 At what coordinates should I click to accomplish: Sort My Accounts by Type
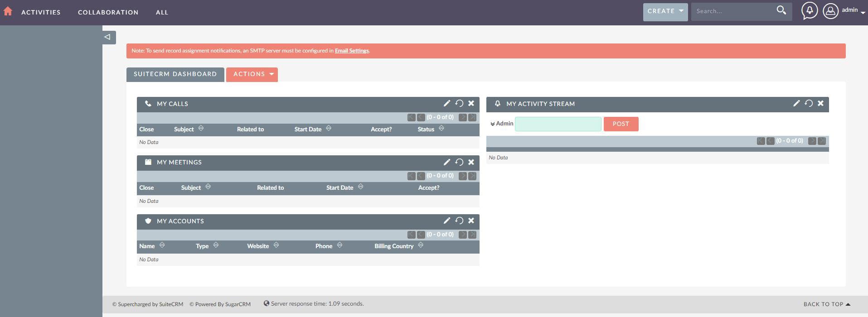tap(216, 245)
